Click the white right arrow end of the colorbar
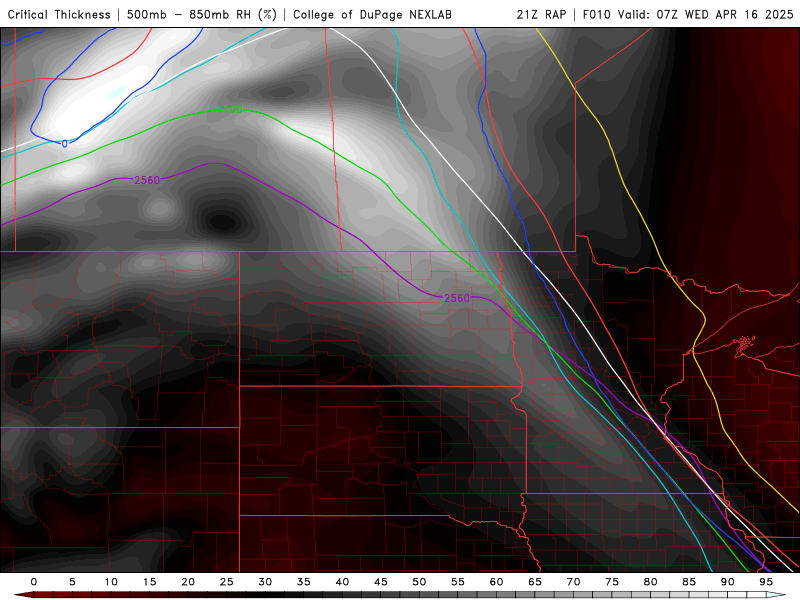Viewport: 800px width, 600px height. [x=776, y=595]
